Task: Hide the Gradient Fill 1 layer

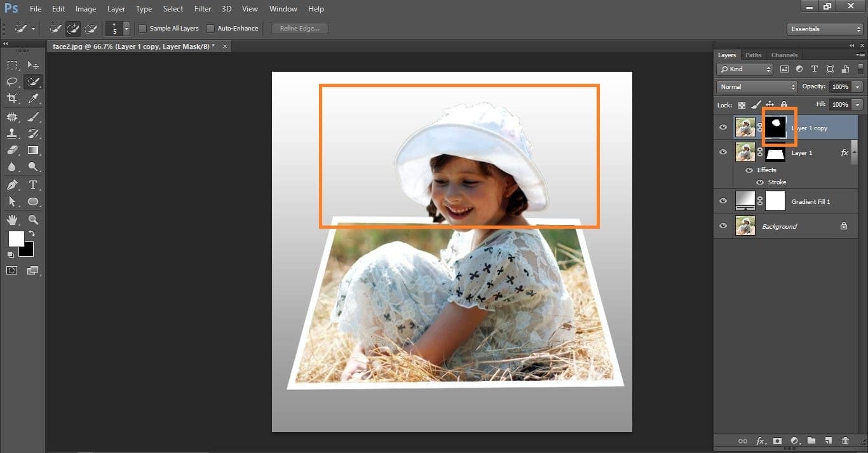Action: pos(723,201)
